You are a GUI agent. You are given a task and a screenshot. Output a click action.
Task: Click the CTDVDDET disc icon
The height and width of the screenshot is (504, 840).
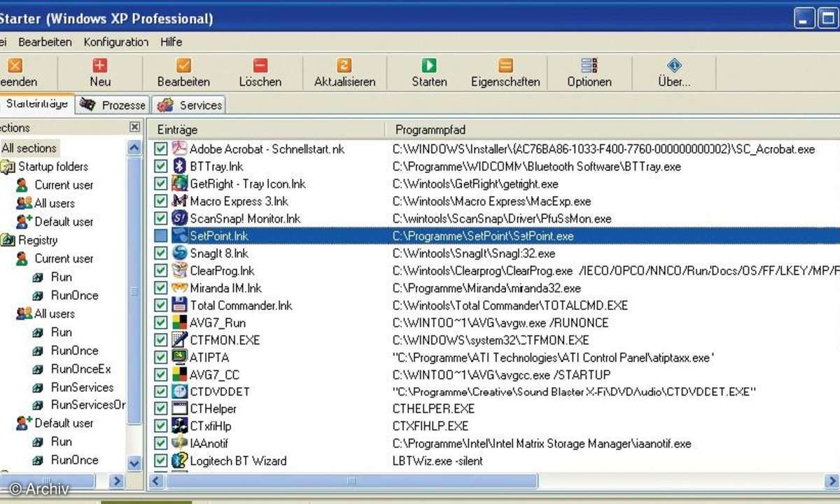[x=180, y=391]
